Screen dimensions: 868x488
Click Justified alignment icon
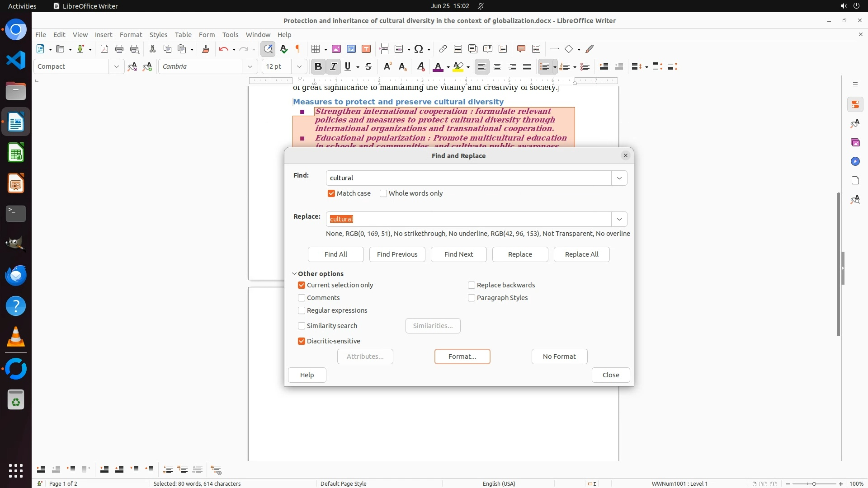coord(527,66)
